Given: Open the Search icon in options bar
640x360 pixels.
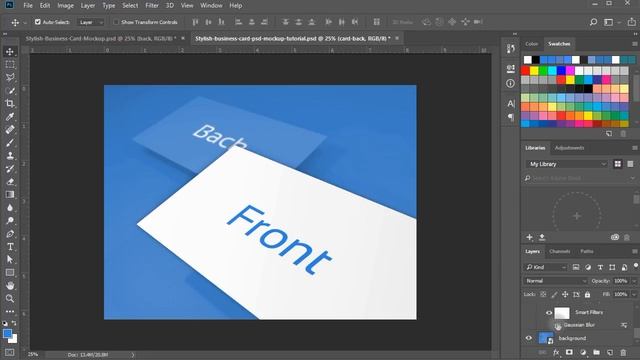Looking at the screenshot, I should (593, 22).
